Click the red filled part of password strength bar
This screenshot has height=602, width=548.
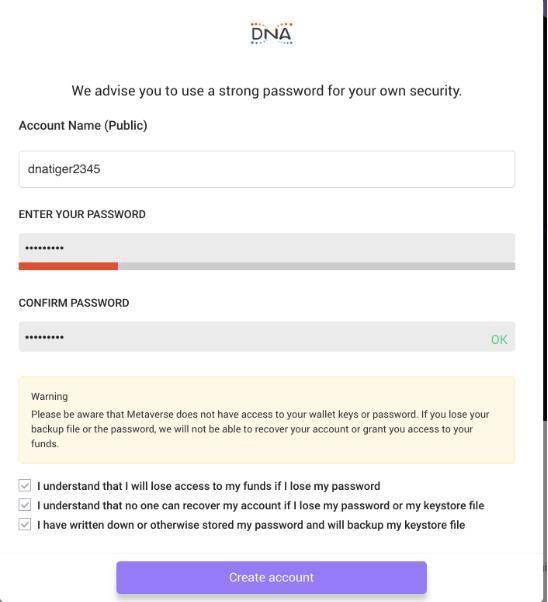(x=68, y=266)
